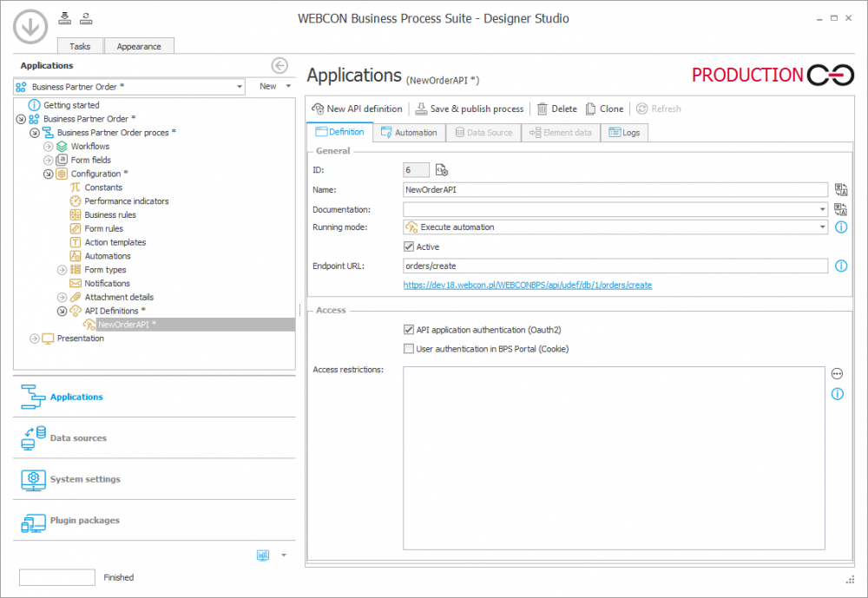Toggle API application authentication (Oauth2) checkbox
Viewport: 868px width, 598px height.
click(409, 330)
